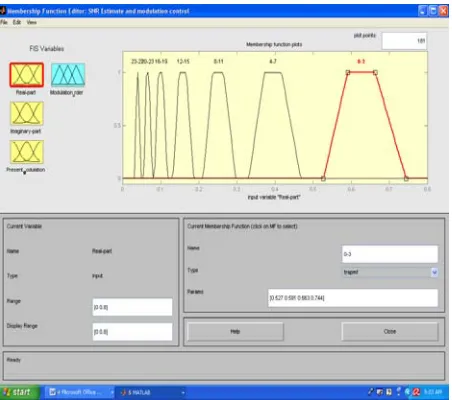The height and width of the screenshot is (400, 452).
Task: Click the red 0-3 membership function label
Action: click(x=361, y=61)
